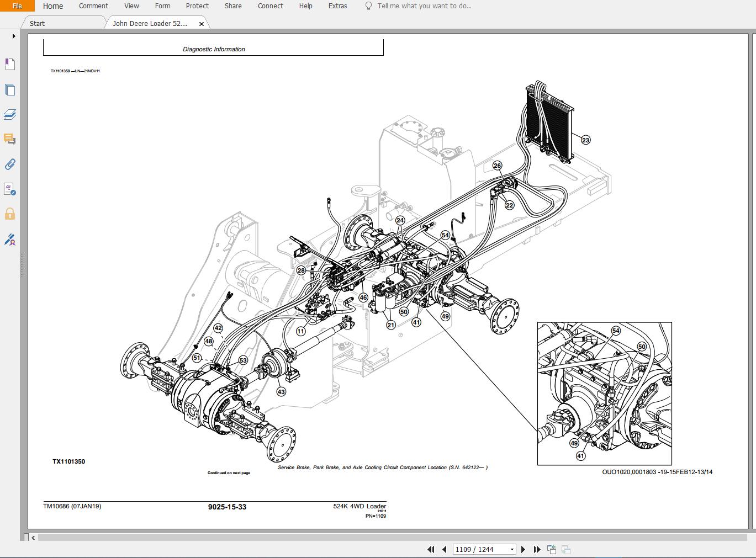Click callout number 43 near driveshaft

(281, 392)
